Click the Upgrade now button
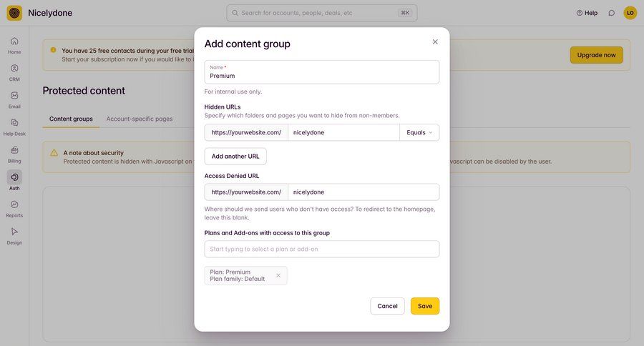Screen dimensions: 644x346 [x=596, y=55]
